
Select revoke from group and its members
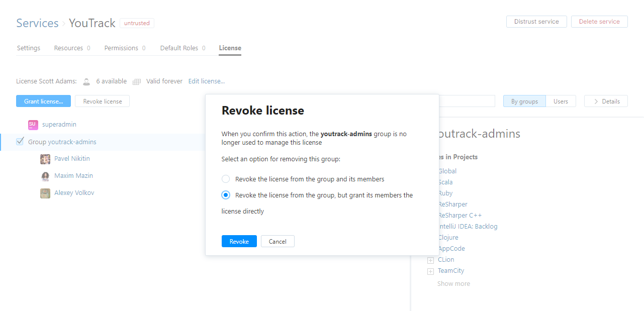pos(226,179)
